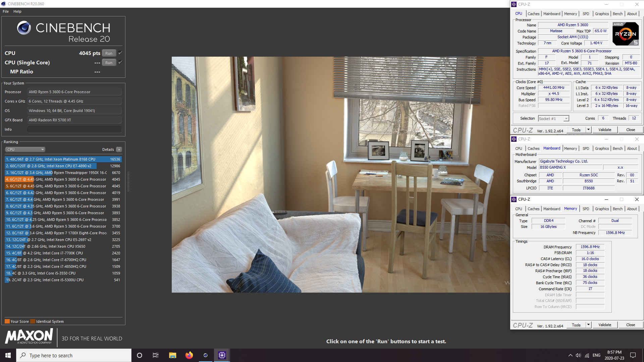Open the notification center icon

click(x=633, y=355)
